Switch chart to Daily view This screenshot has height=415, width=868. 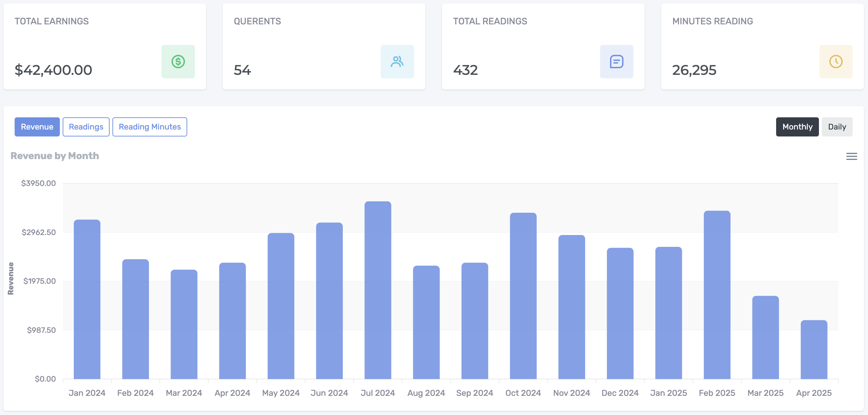point(837,127)
